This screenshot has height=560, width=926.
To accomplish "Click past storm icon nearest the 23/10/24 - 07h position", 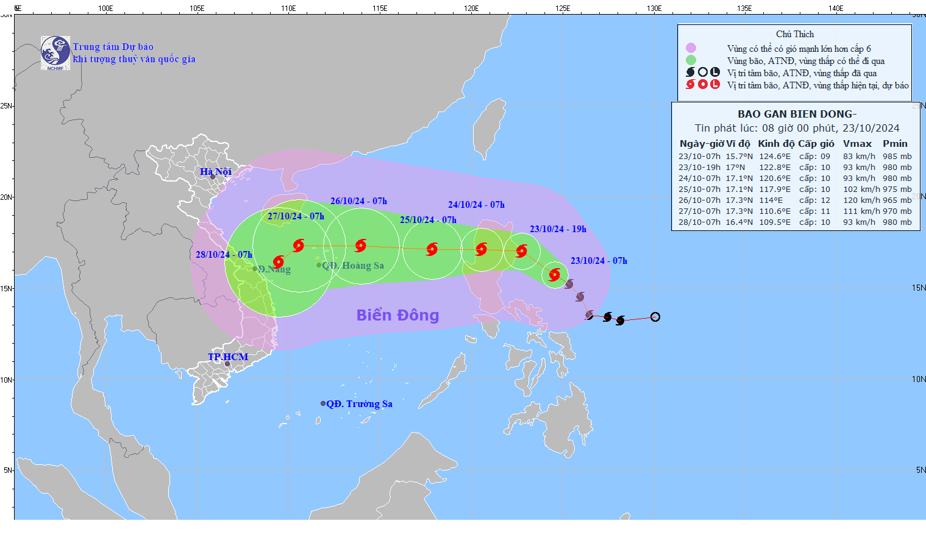I will pyautogui.click(x=569, y=284).
